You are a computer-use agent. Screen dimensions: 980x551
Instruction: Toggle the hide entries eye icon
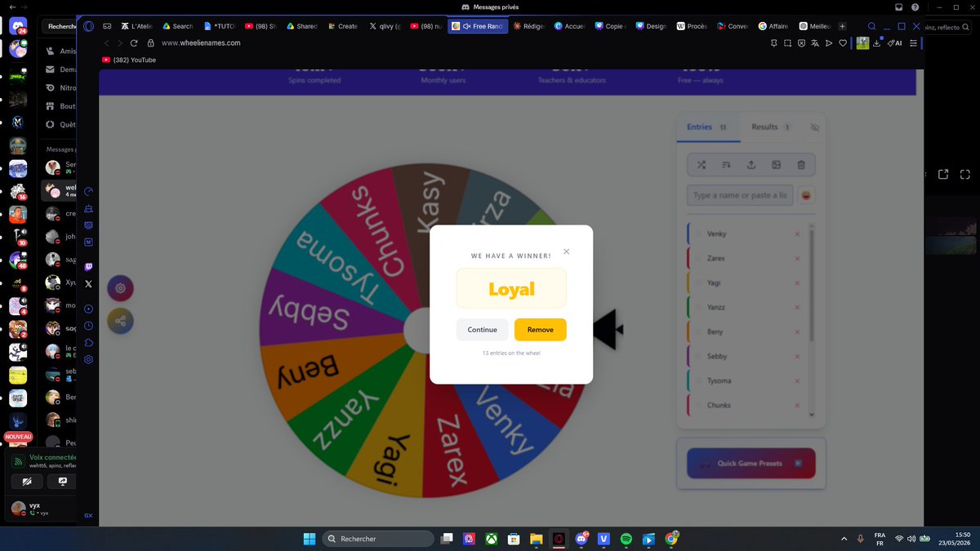point(814,127)
